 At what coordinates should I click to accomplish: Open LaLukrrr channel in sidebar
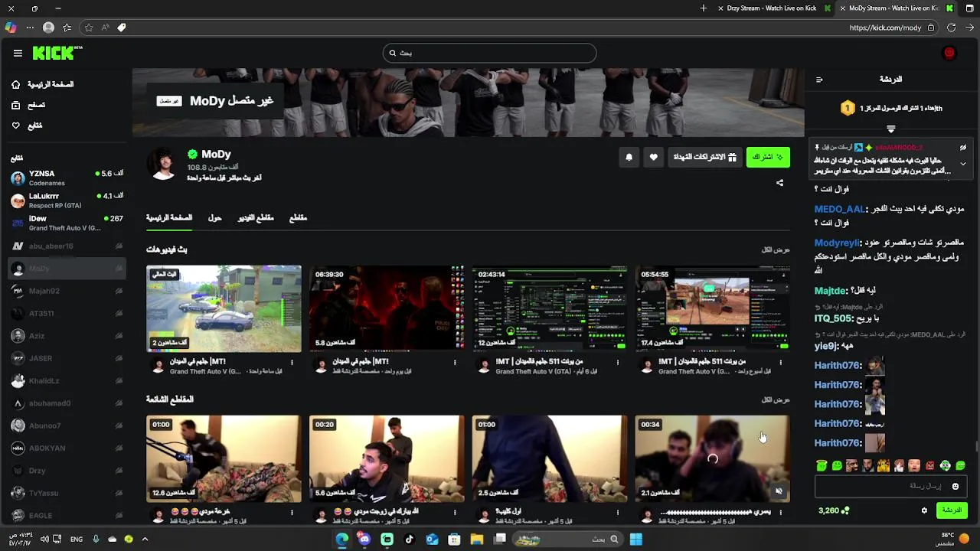click(x=67, y=201)
